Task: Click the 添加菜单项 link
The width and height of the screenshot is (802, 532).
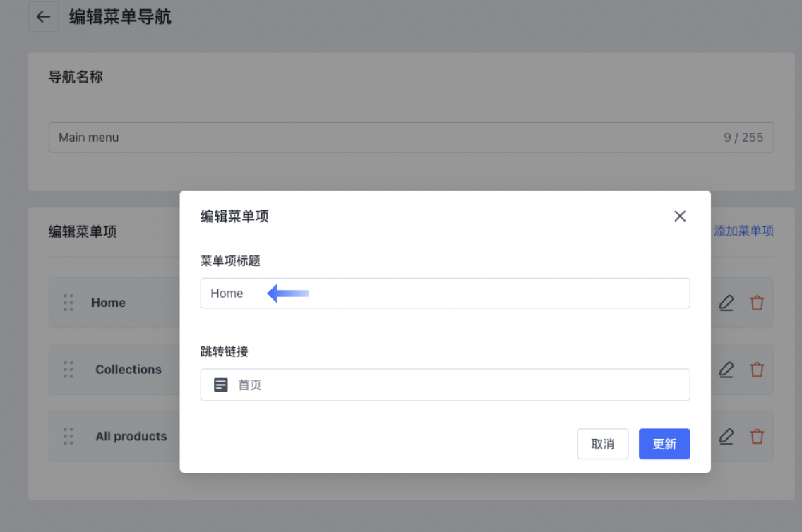Action: (x=743, y=231)
